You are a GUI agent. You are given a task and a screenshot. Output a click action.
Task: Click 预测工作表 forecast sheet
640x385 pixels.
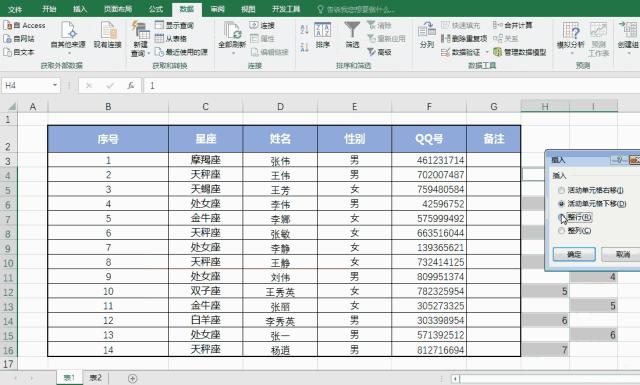(x=598, y=39)
